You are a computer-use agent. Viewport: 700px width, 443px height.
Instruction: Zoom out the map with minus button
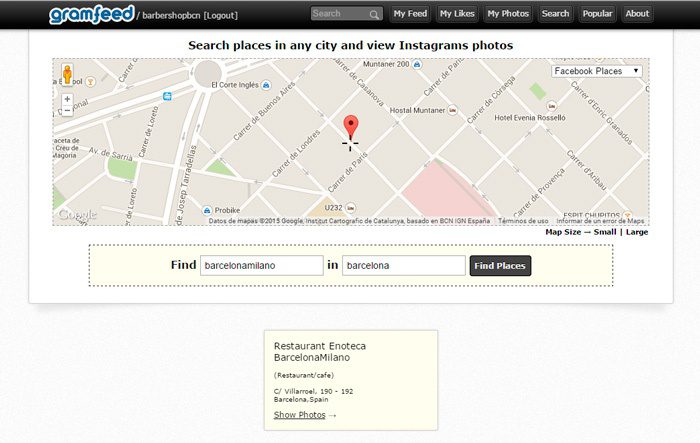(67, 110)
